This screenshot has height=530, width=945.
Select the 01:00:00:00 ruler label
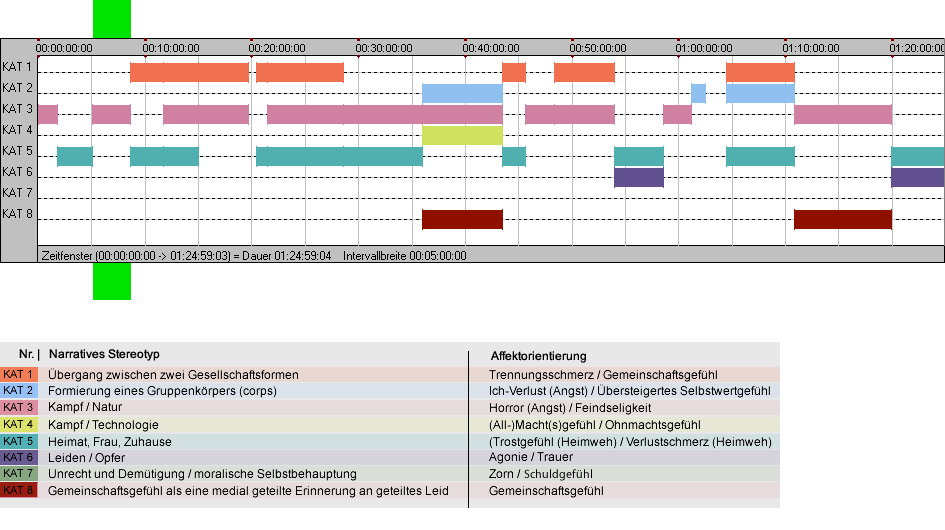[704, 48]
